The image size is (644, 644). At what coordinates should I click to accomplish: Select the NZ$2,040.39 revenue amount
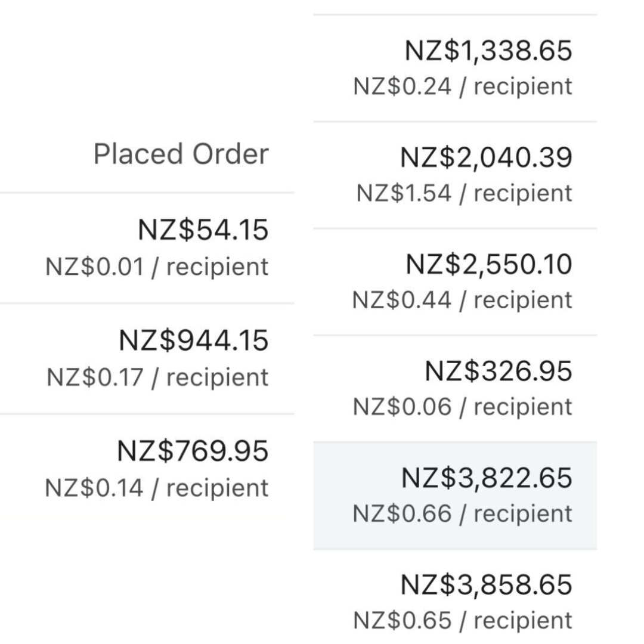(x=486, y=157)
